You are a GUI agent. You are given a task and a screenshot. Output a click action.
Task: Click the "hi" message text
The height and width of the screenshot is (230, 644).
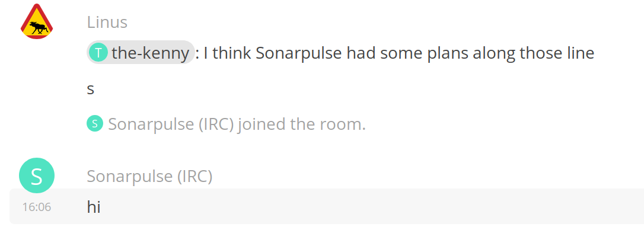(94, 207)
